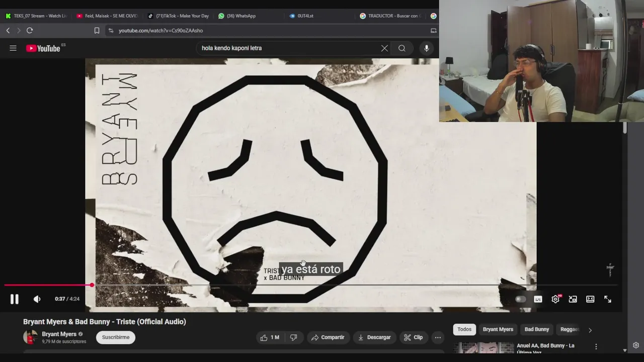The height and width of the screenshot is (362, 644).
Task: Click the scrollbar down arrow
Action: pos(625,350)
